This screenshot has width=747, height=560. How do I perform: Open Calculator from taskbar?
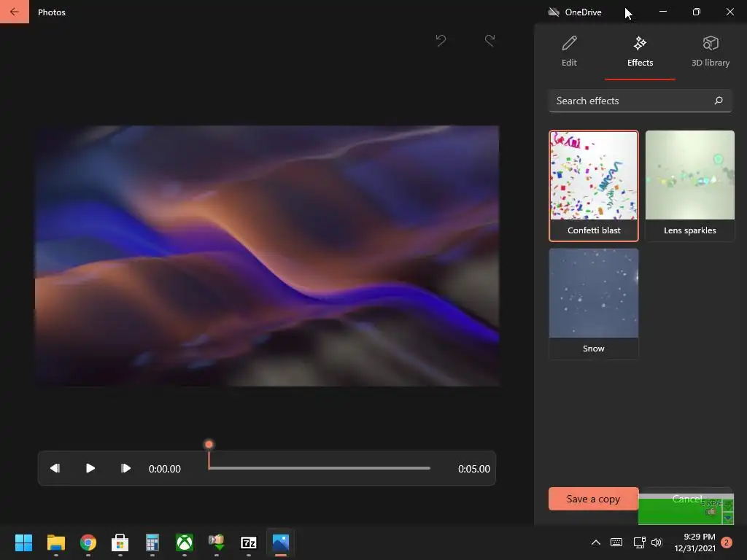pyautogui.click(x=152, y=542)
